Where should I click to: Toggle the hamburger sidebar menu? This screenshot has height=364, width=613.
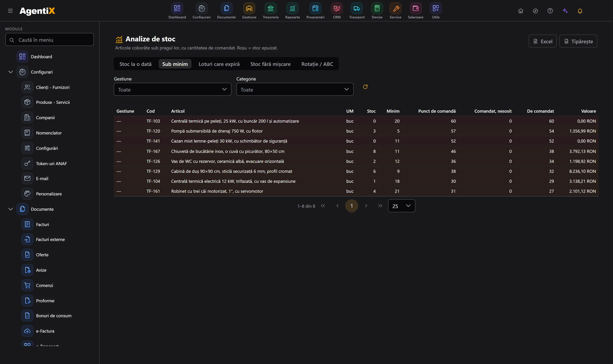pyautogui.click(x=10, y=11)
